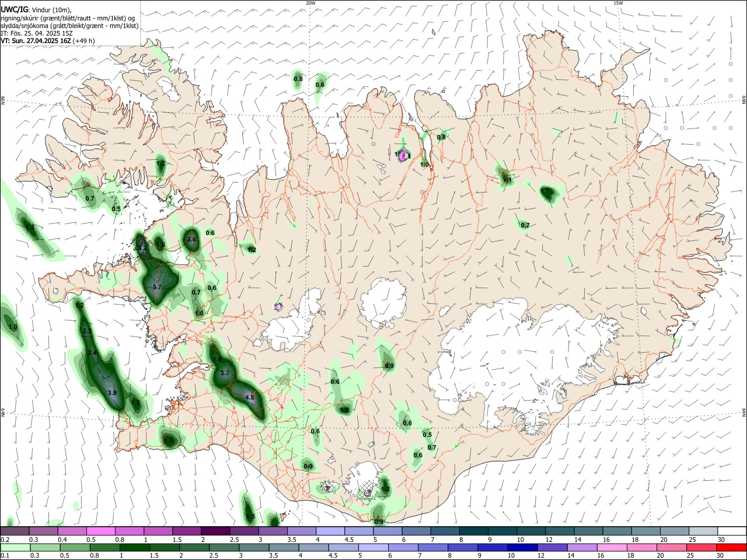This screenshot has height=560, width=747.
Task: Click the violet swatch labeled 12 in green-blue-red legend
Action: point(551,548)
